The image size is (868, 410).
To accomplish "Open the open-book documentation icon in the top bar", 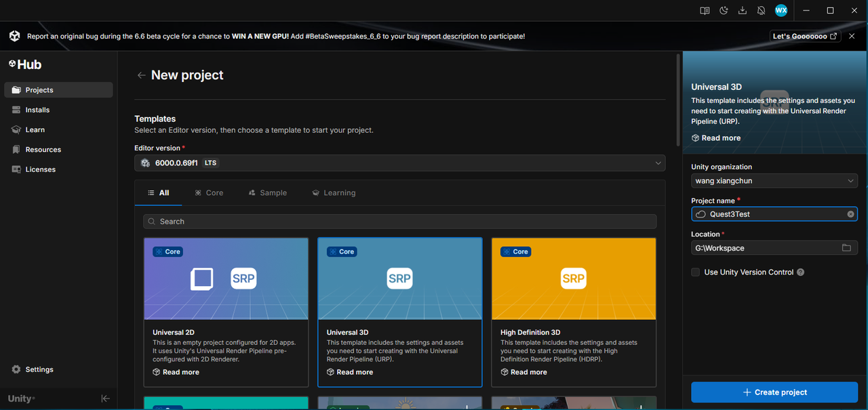I will tap(705, 11).
